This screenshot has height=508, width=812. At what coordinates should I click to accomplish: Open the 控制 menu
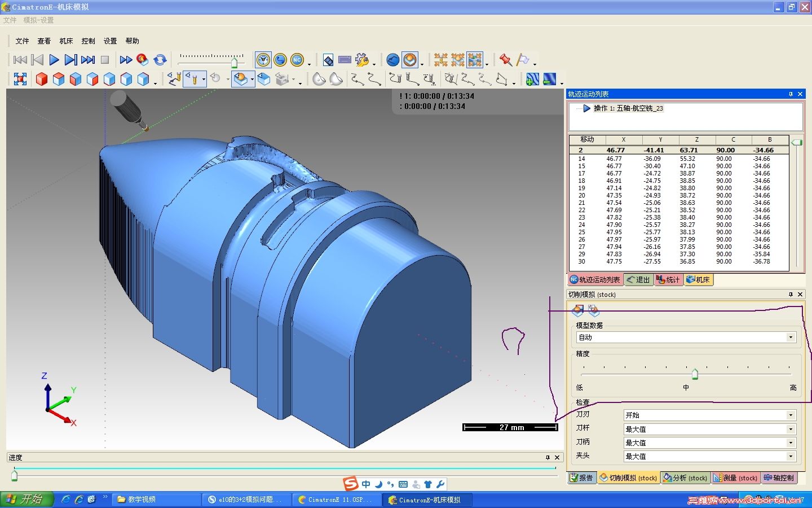coord(88,41)
